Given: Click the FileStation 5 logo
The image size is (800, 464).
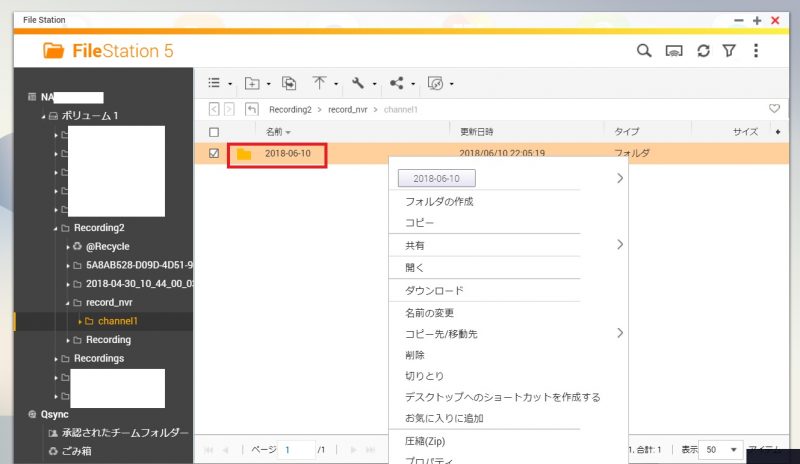Looking at the screenshot, I should tap(108, 51).
